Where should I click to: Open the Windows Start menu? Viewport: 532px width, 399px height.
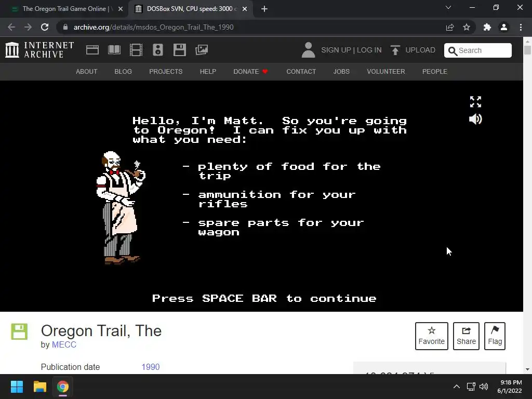point(17,387)
